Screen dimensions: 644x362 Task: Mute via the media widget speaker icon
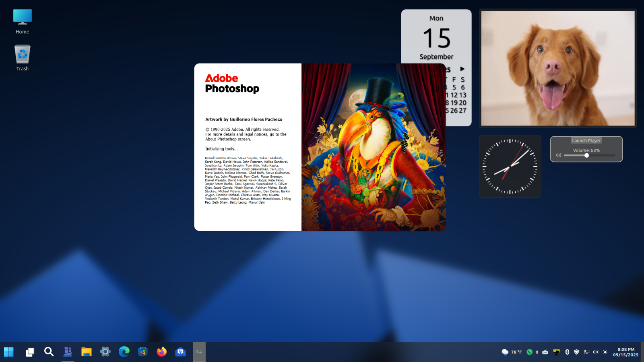coord(559,155)
